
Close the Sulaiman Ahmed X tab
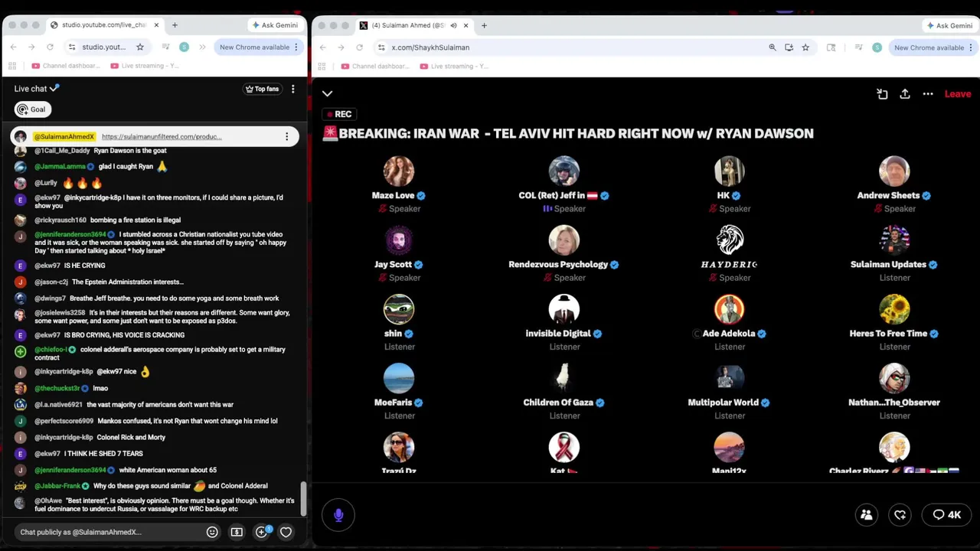[465, 25]
